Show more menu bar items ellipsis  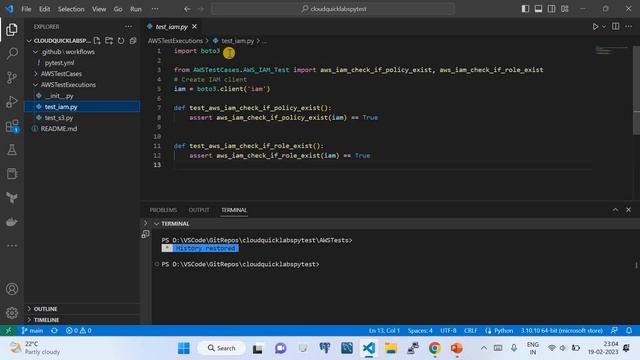pyautogui.click(x=155, y=9)
